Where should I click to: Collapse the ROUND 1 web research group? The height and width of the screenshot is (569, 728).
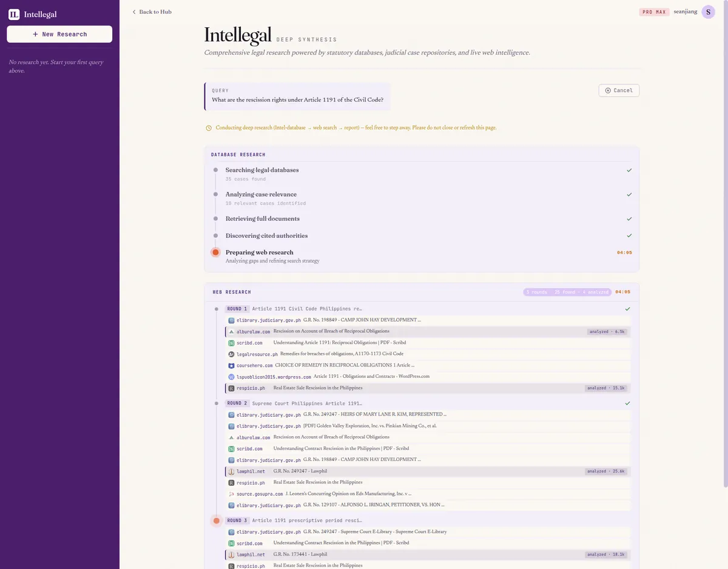237,309
